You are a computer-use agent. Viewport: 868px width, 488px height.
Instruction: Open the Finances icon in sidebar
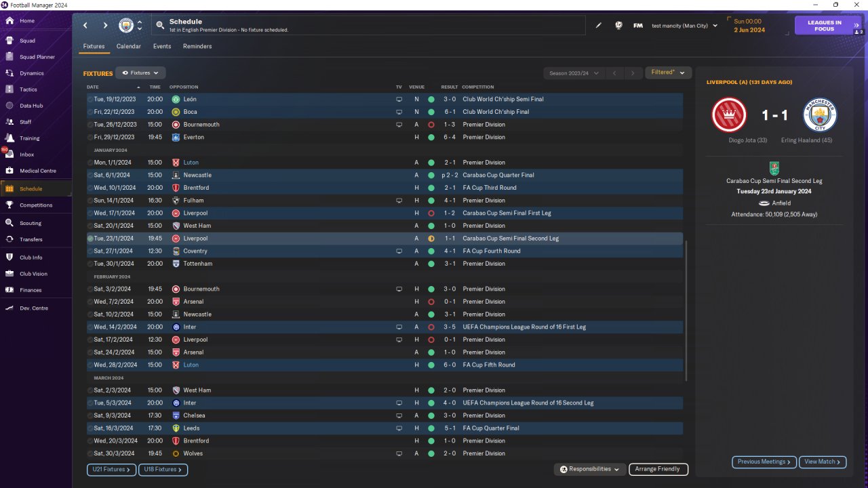[x=9, y=290]
